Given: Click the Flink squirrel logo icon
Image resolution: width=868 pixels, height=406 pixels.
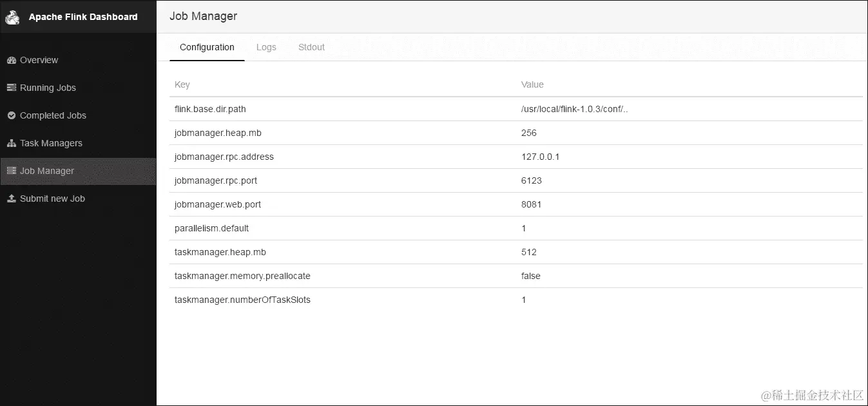Looking at the screenshot, I should tap(13, 17).
